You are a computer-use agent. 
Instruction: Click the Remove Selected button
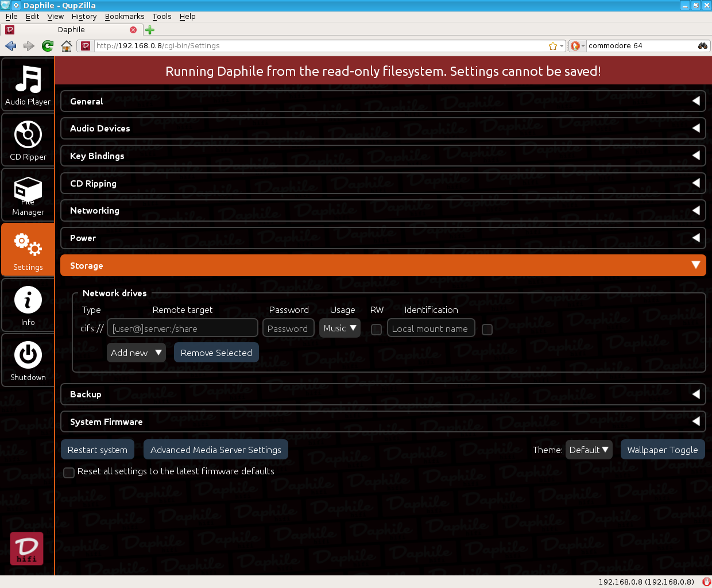coord(216,353)
